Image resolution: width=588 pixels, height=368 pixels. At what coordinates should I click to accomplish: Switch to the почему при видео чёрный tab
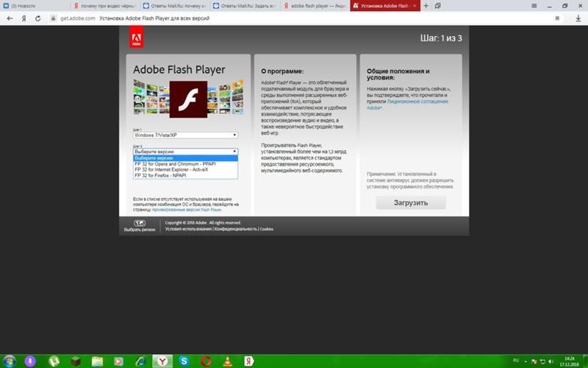[104, 6]
